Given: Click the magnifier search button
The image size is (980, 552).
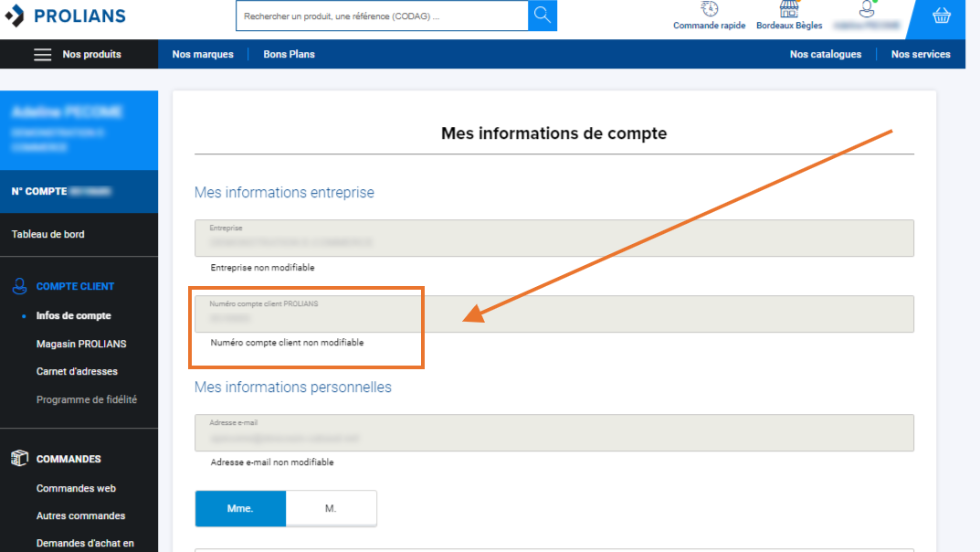Looking at the screenshot, I should 543,15.
